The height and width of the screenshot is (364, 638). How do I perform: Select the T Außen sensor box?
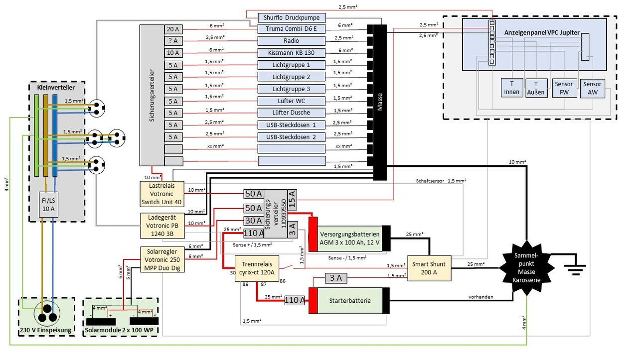(536, 88)
